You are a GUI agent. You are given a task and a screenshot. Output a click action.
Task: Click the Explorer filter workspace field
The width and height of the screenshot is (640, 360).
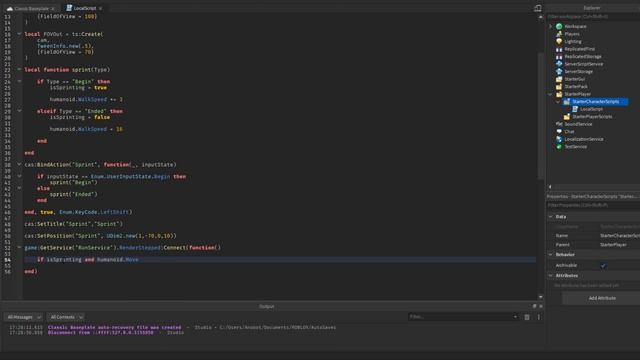tap(593, 17)
